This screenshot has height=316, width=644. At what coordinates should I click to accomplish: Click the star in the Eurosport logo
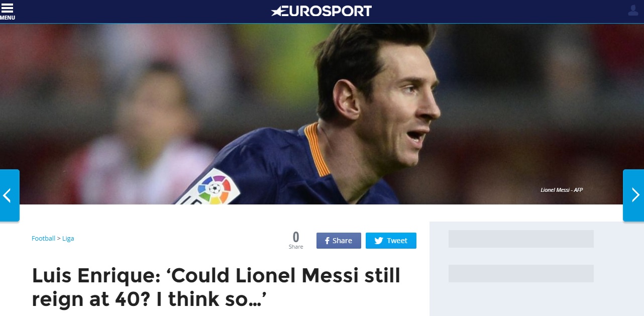tap(277, 11)
